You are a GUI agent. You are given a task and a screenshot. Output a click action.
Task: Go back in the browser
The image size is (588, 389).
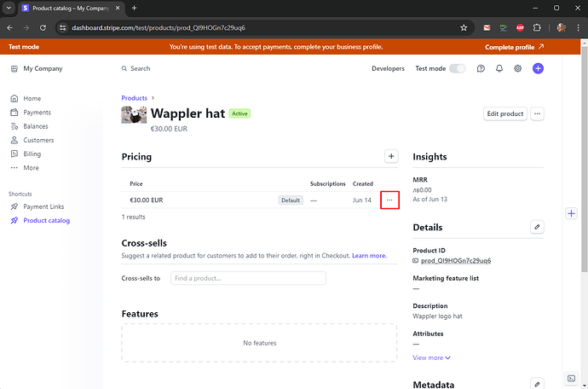click(9, 28)
